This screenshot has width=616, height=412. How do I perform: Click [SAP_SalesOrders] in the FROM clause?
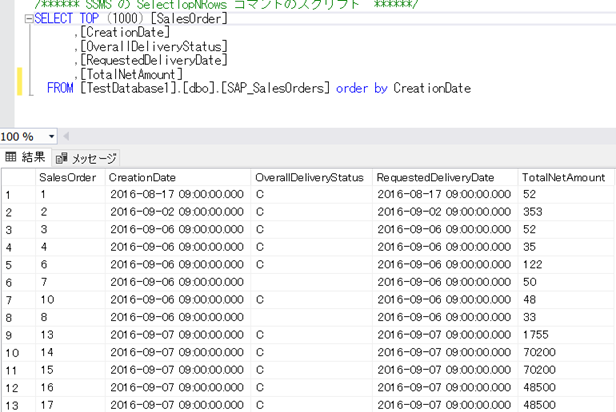275,88
